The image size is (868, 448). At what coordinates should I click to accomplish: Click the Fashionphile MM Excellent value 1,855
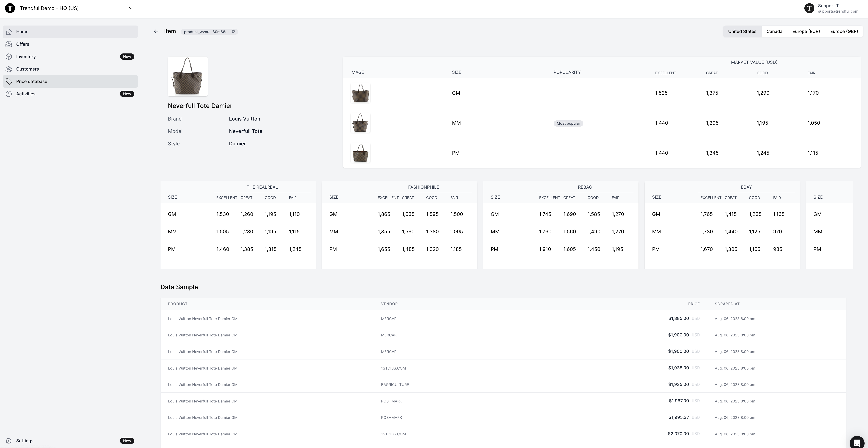[x=384, y=232]
